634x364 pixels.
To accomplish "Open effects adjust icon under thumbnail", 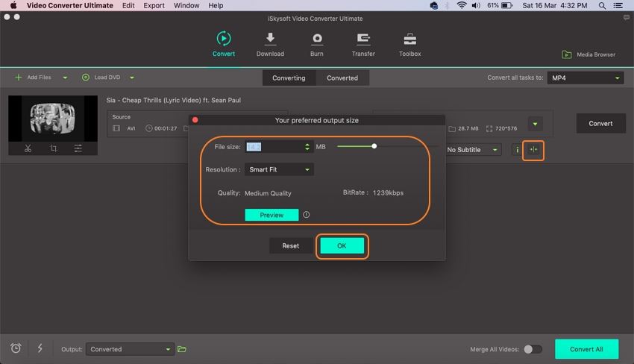I will click(78, 148).
